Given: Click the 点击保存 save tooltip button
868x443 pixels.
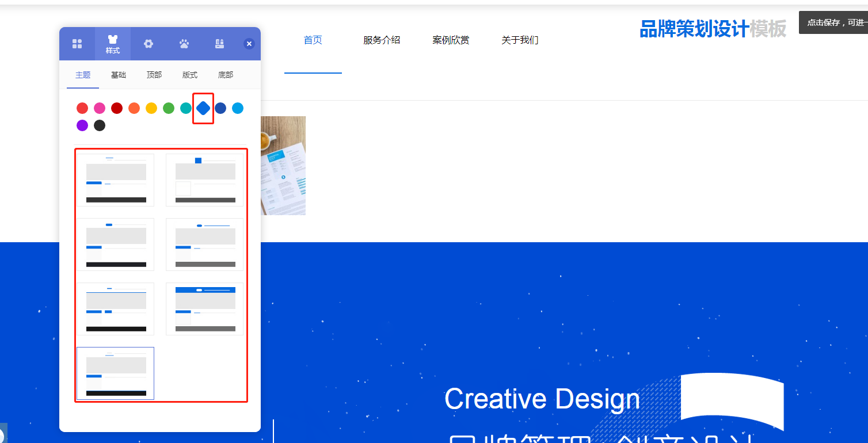Looking at the screenshot, I should click(x=833, y=22).
